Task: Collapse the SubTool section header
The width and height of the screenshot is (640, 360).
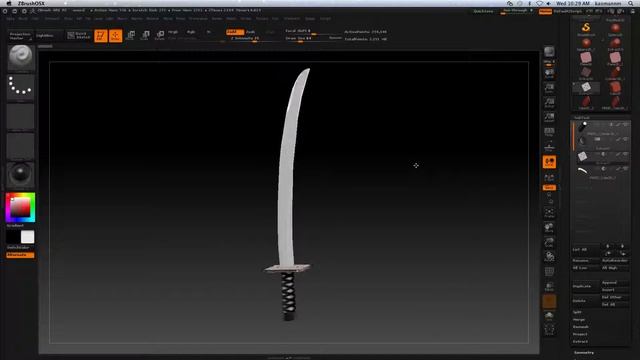Action: pos(582,118)
